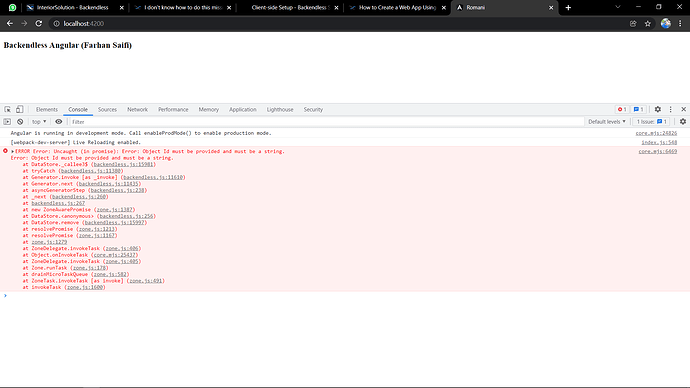Open tab search dropdown in title bar

pyautogui.click(x=618, y=7)
